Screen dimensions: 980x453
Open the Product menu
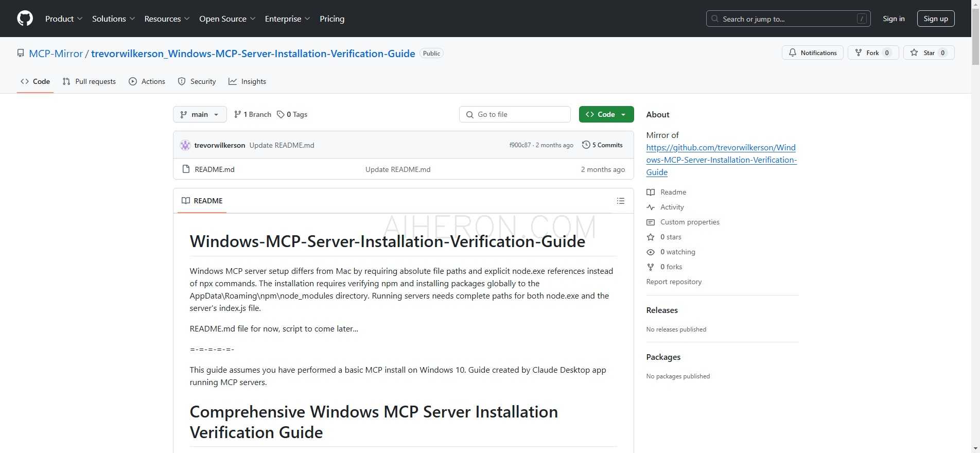[x=64, y=19]
